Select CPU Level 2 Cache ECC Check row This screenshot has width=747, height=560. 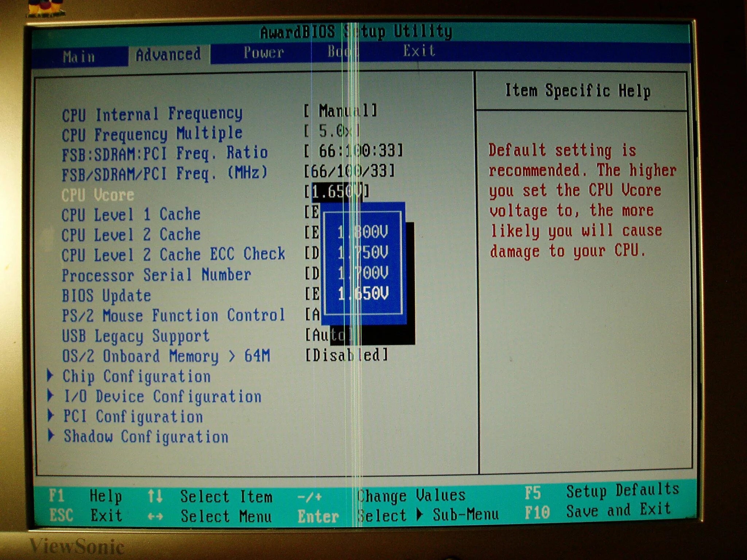(173, 254)
